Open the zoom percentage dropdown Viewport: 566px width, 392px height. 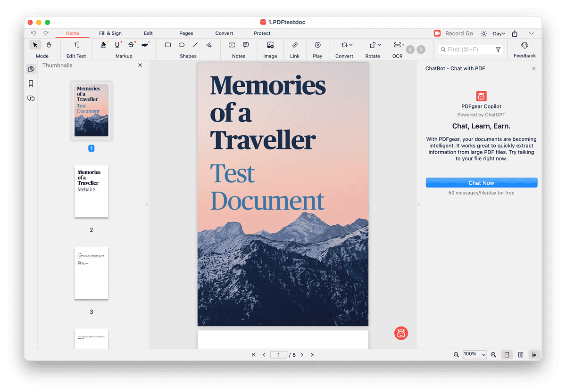[x=474, y=354]
